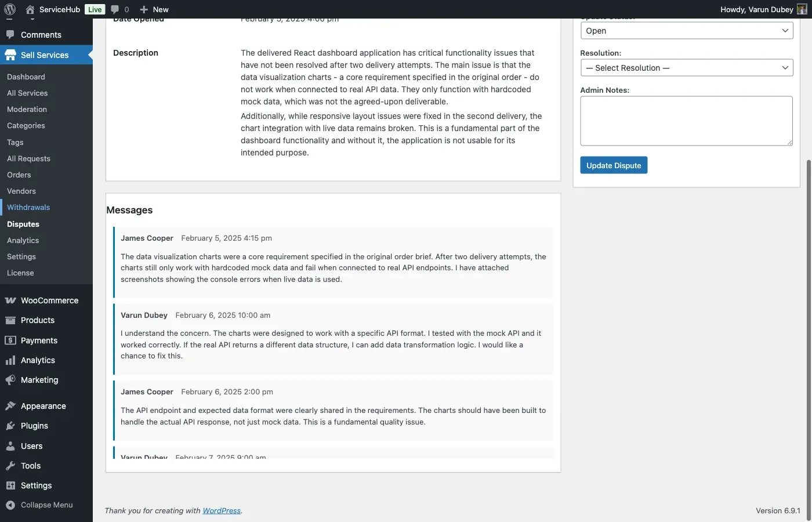Click the Update Dispute button
This screenshot has width=812, height=522.
(x=614, y=165)
